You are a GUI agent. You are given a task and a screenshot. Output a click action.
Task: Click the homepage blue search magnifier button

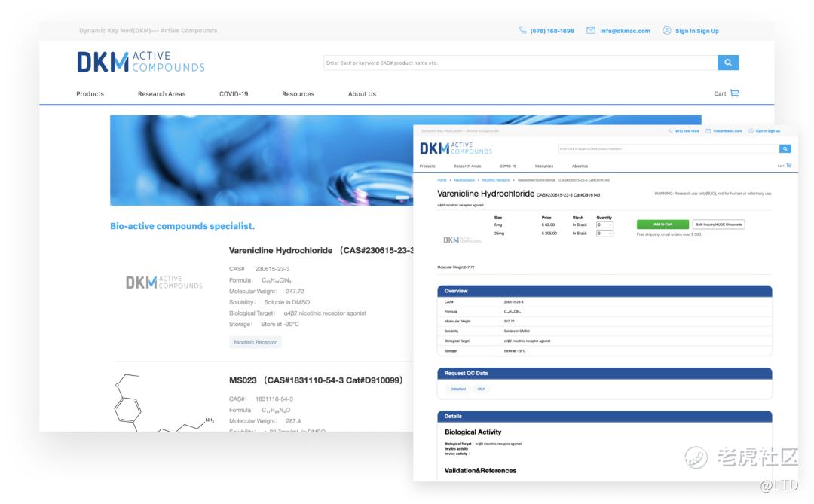click(728, 63)
